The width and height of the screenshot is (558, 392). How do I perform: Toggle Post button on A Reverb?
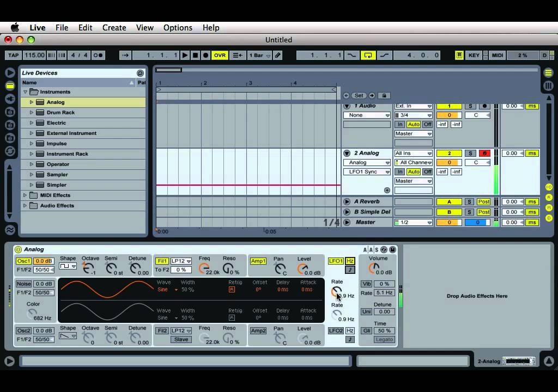[x=484, y=201]
